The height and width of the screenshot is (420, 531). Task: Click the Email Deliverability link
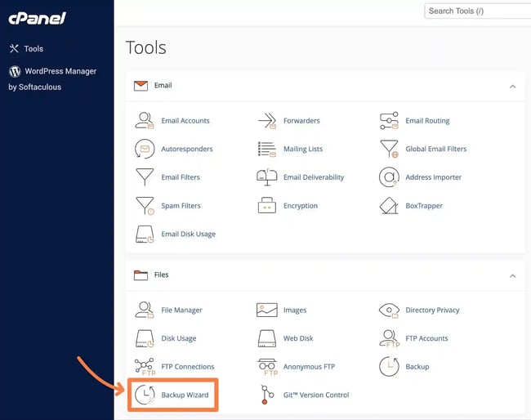pyautogui.click(x=314, y=177)
